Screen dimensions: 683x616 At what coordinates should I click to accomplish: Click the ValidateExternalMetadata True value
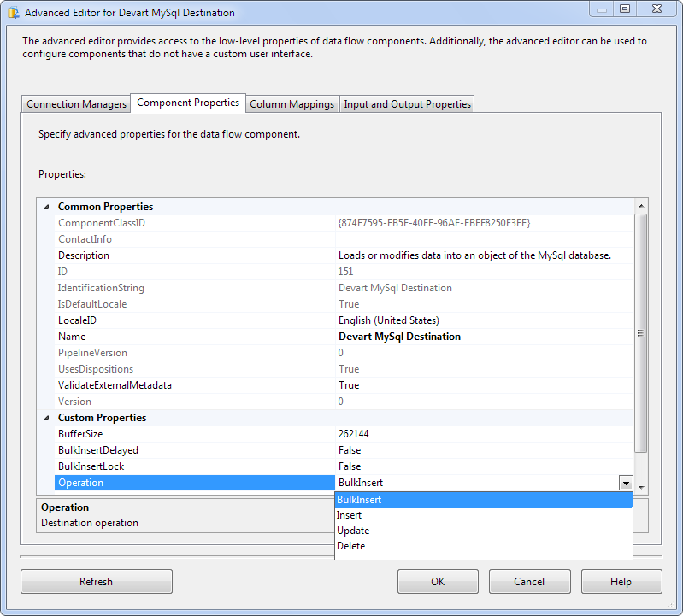349,385
